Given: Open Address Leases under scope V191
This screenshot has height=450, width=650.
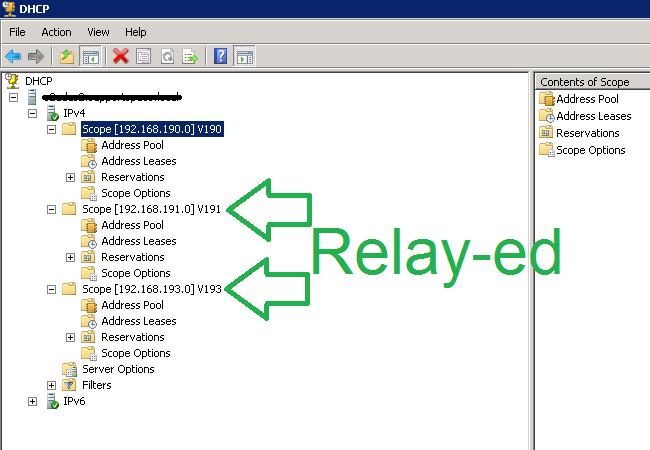Looking at the screenshot, I should tap(138, 241).
